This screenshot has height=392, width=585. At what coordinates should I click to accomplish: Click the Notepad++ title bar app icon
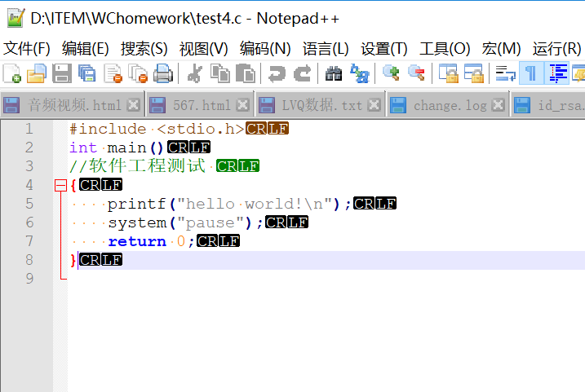16,18
